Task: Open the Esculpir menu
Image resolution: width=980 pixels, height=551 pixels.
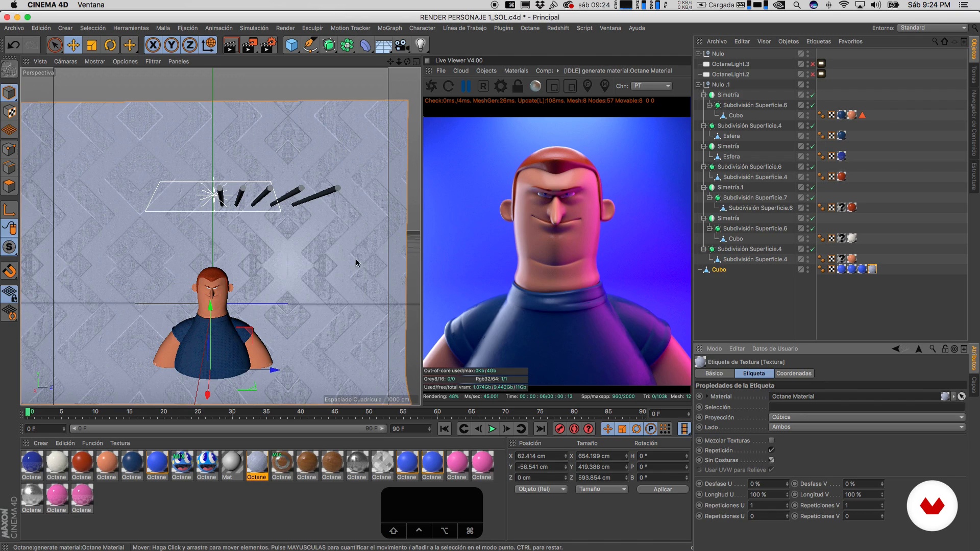Action: click(x=312, y=28)
